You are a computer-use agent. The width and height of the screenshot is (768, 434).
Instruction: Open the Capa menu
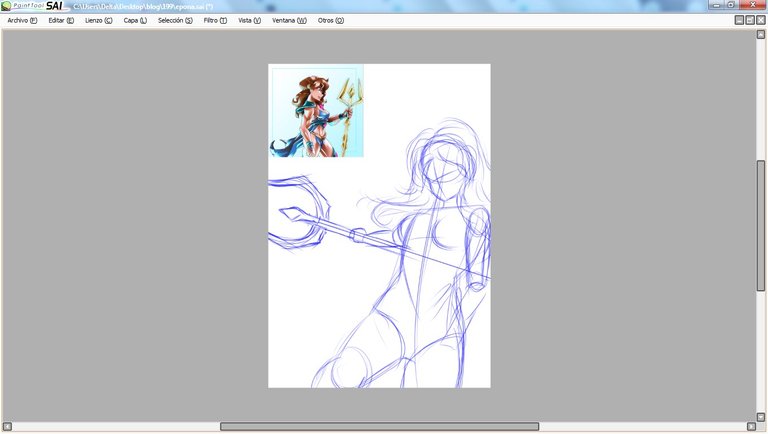click(135, 21)
